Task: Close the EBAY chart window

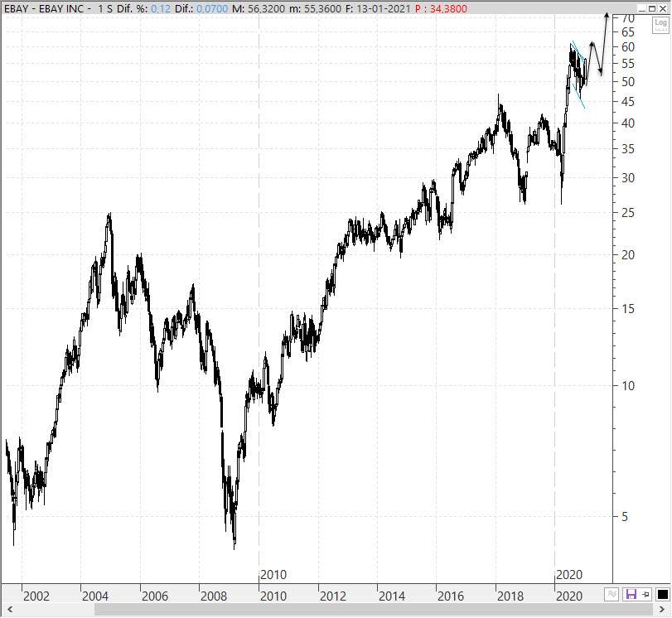Action: 663,8
